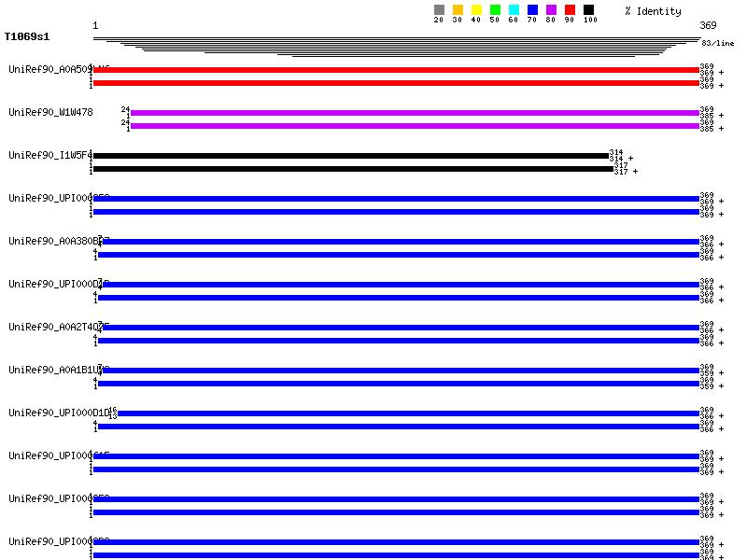Select the yellow 40% identity swatch
747x560 pixels.
coord(476,10)
